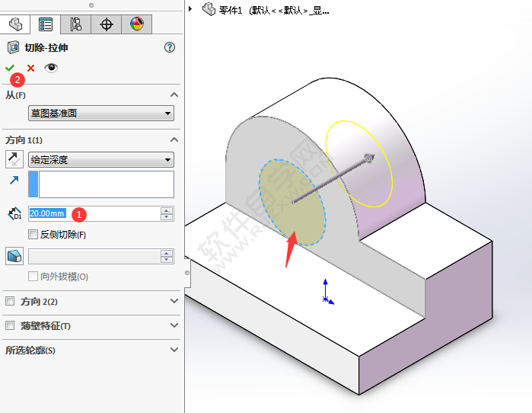Click the 20.00mm depth input field
Viewport: 532px width, 413px height.
click(94, 213)
